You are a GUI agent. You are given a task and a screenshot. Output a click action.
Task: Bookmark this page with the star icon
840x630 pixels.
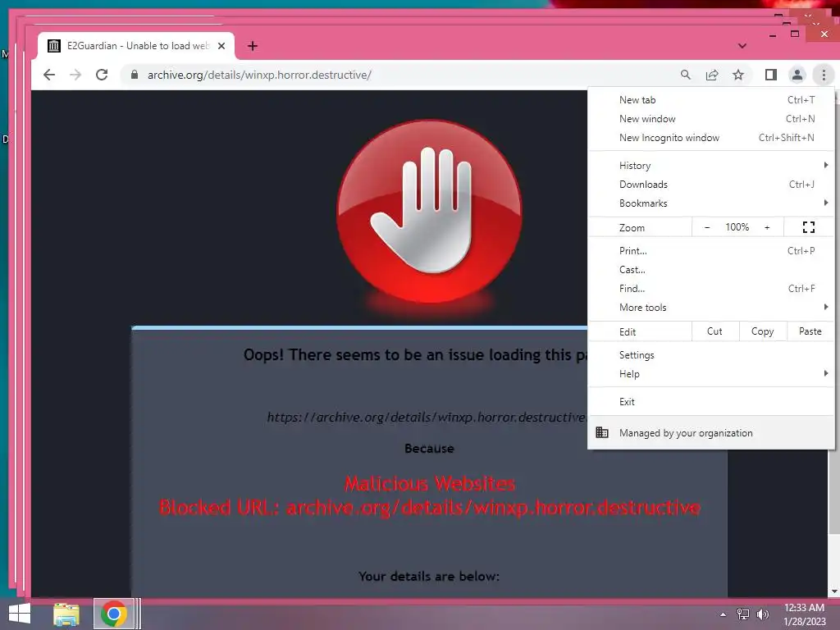pyautogui.click(x=738, y=75)
